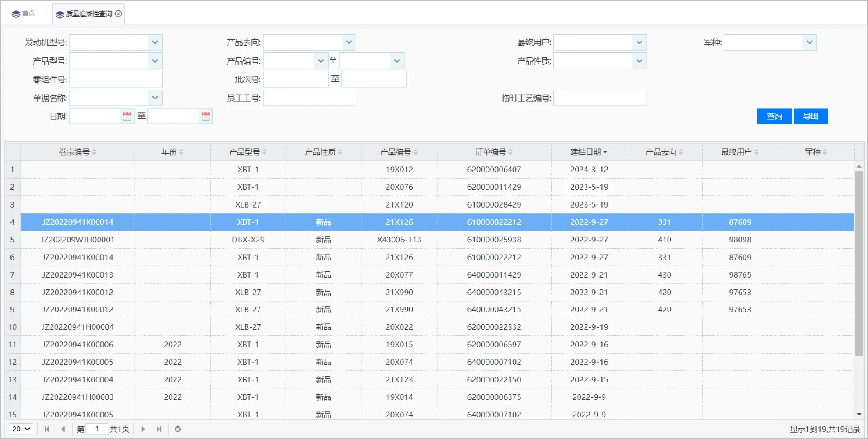
Task: Click the vertical scrollbar thumb
Action: tap(859, 263)
